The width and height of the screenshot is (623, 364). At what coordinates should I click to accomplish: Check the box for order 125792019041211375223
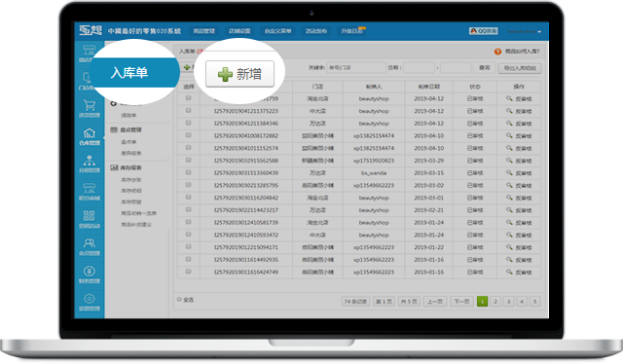coord(188,111)
